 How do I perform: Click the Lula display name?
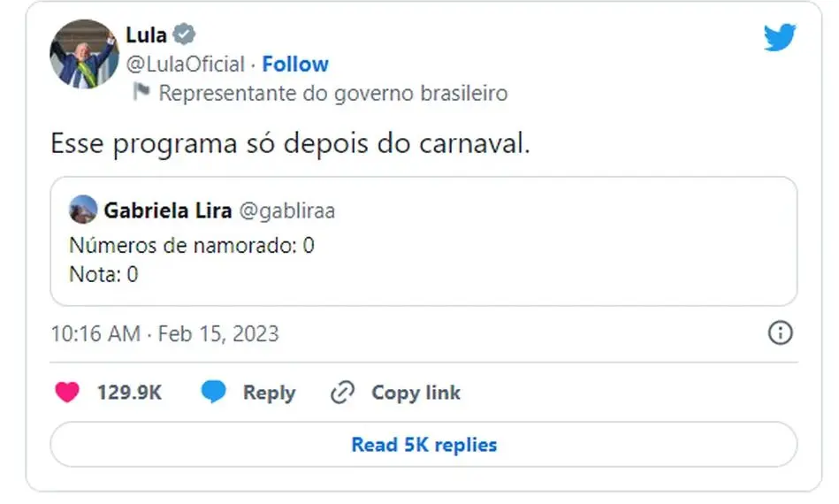point(146,36)
